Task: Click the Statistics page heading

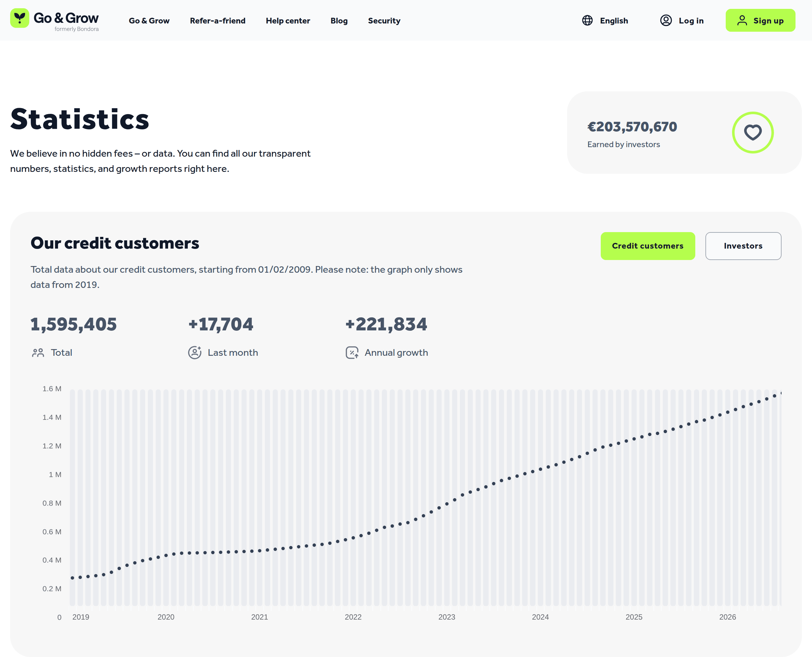Action: (80, 119)
